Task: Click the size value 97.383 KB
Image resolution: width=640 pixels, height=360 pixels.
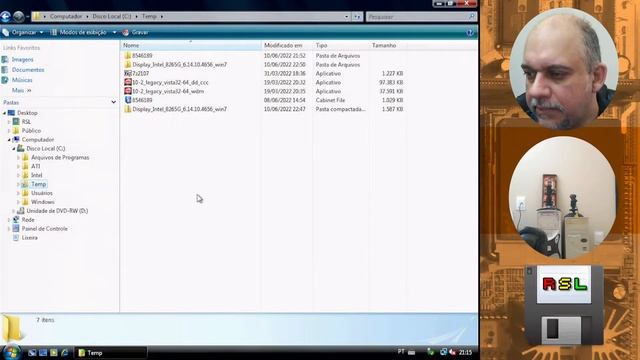Action: coord(391,82)
